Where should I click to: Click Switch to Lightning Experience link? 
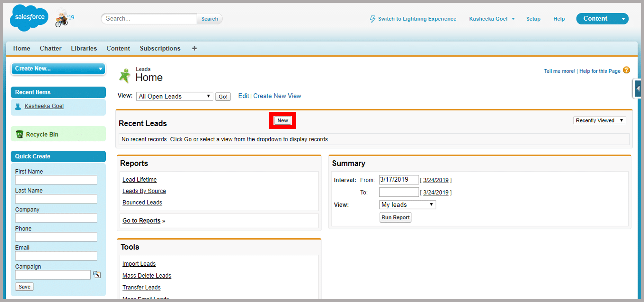(x=417, y=19)
